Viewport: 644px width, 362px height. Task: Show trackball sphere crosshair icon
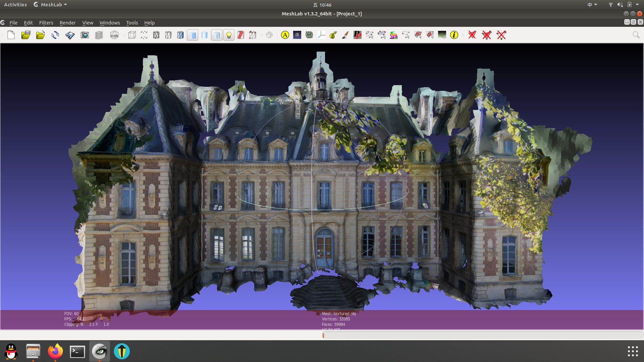[x=269, y=35]
